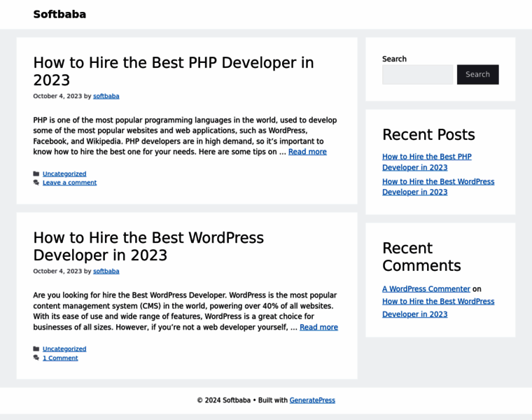Image resolution: width=532 pixels, height=420 pixels.
Task: Click the author link under the WordPress post
Action: click(106, 271)
